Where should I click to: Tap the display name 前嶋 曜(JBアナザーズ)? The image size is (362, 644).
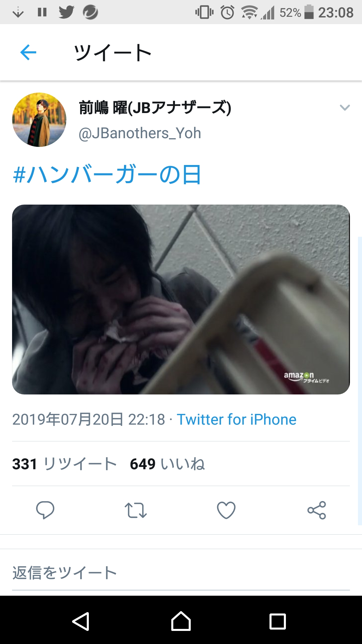coord(155,108)
